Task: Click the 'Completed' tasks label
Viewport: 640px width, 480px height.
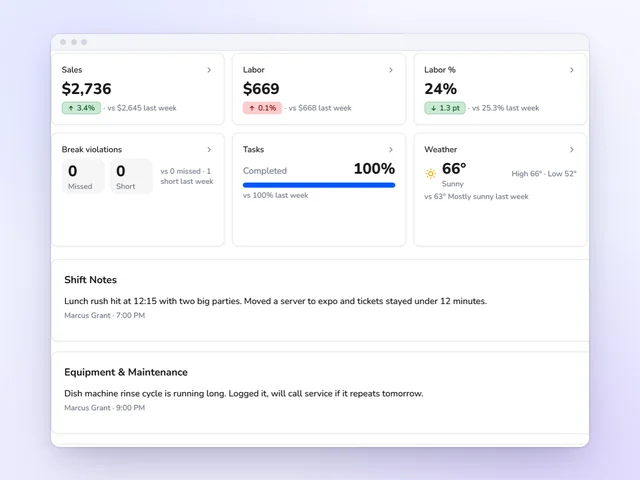Action: click(264, 171)
